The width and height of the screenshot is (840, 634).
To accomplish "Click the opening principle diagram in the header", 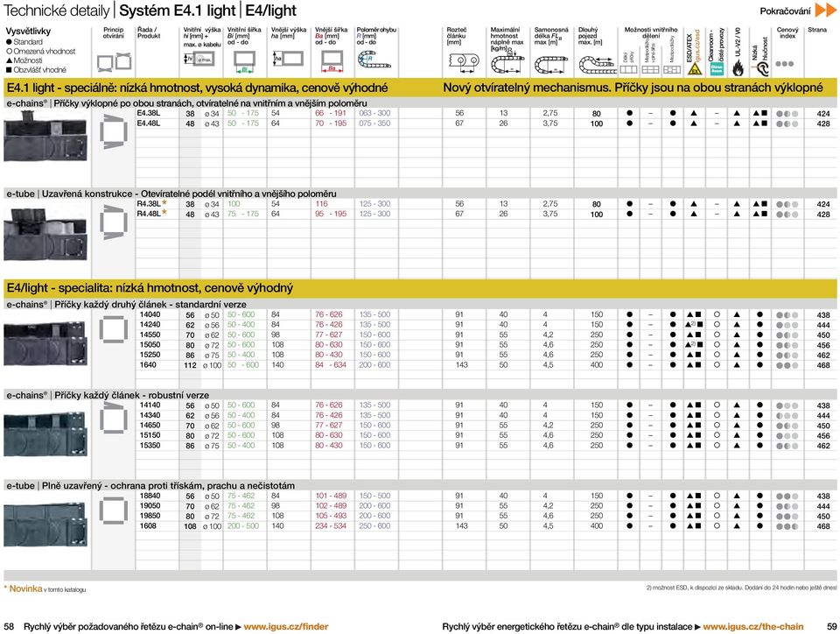I will [x=114, y=61].
